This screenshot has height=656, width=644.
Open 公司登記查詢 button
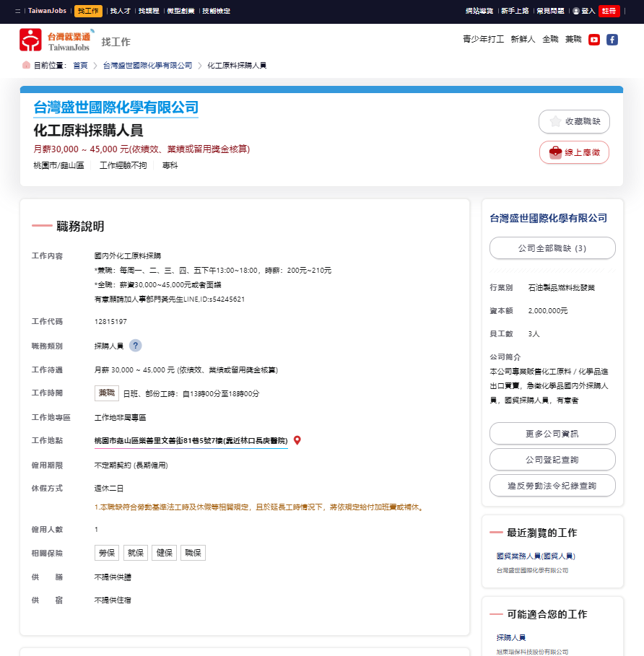point(552,460)
